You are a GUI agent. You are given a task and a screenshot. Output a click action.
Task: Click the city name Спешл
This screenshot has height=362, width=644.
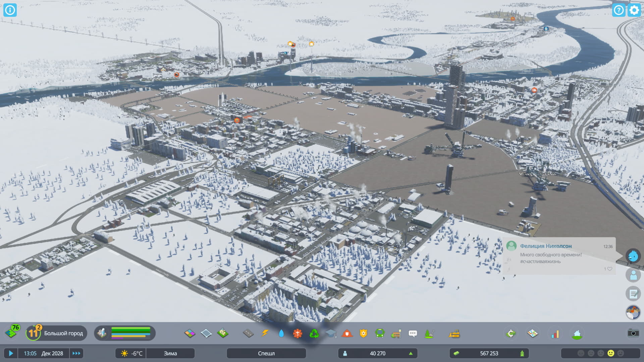click(266, 353)
